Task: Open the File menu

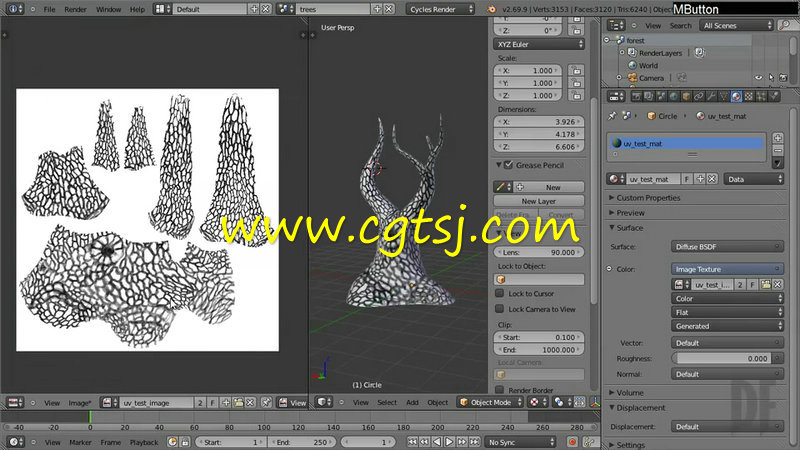Action: coord(49,9)
